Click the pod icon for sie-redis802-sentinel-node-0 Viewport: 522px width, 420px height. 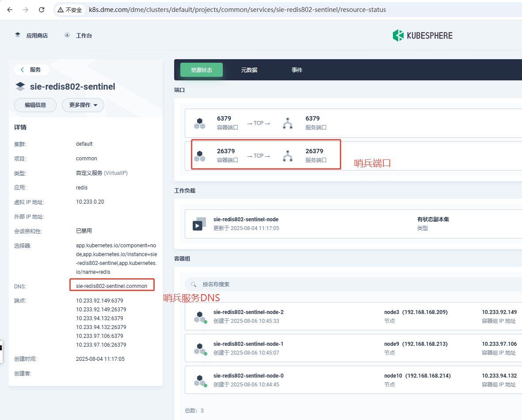(x=200, y=380)
